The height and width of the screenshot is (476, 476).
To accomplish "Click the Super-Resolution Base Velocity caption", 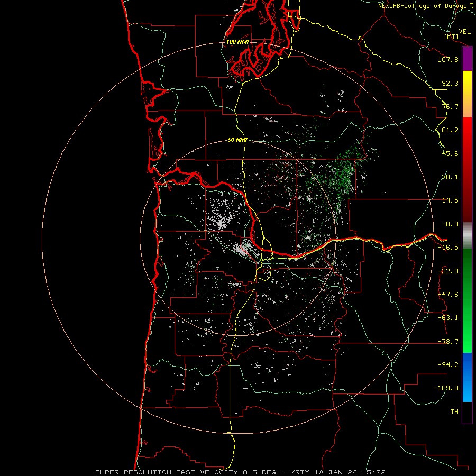I will (x=241, y=472).
